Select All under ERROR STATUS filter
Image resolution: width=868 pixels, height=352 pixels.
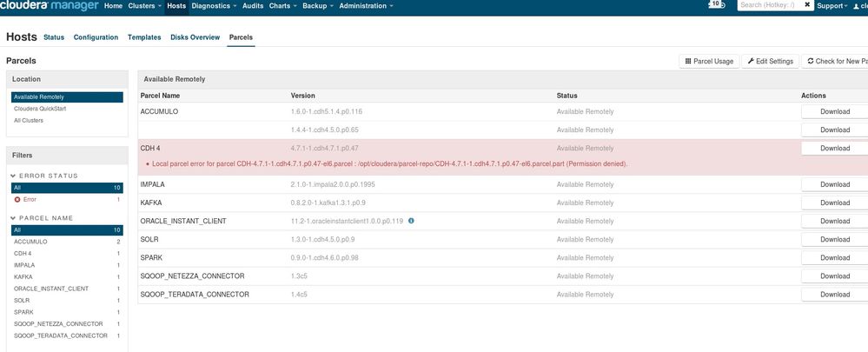[67, 189]
